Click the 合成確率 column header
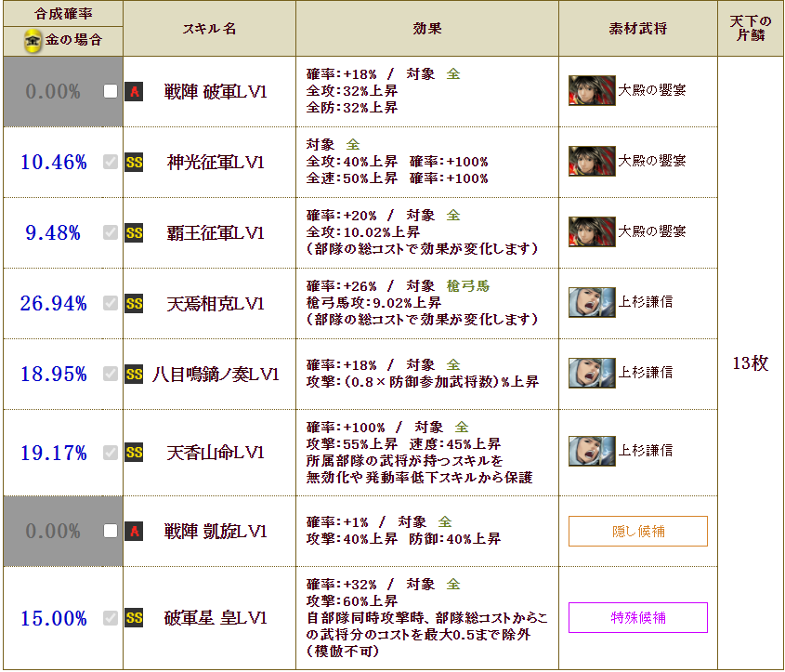The height and width of the screenshot is (672, 785). pos(63,14)
